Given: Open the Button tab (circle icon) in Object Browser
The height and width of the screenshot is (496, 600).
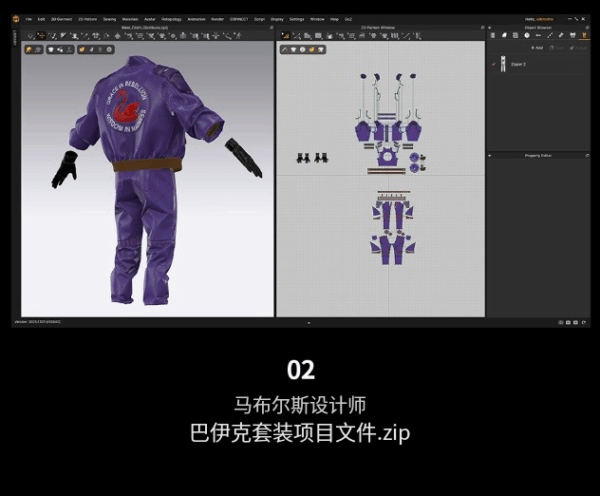Looking at the screenshot, I should (x=527, y=35).
